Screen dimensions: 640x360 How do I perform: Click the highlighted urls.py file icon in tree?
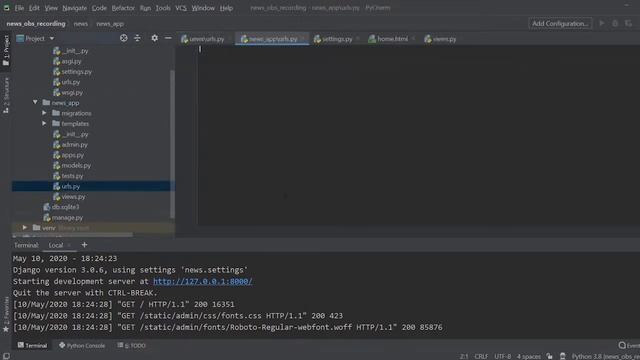point(56,187)
